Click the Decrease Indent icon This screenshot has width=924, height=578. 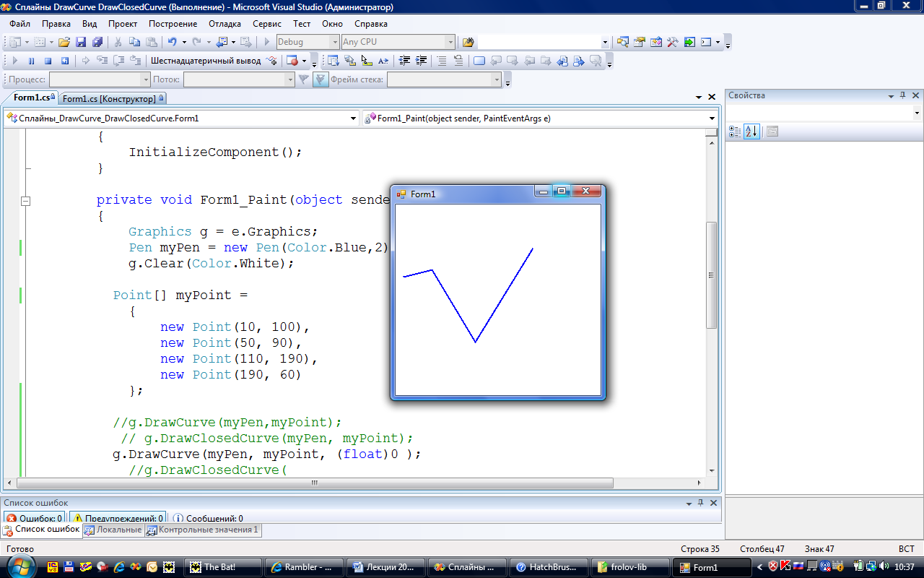pyautogui.click(x=405, y=61)
